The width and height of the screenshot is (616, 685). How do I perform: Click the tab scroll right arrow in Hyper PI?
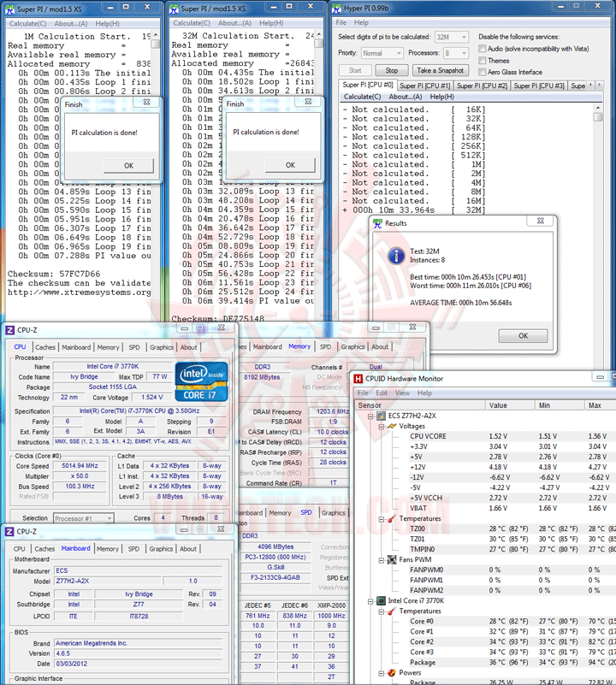pyautogui.click(x=599, y=85)
